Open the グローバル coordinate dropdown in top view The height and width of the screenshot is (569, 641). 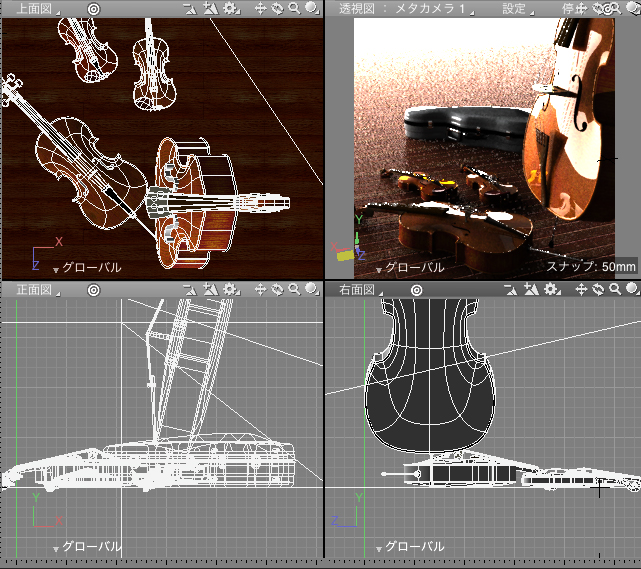87,268
